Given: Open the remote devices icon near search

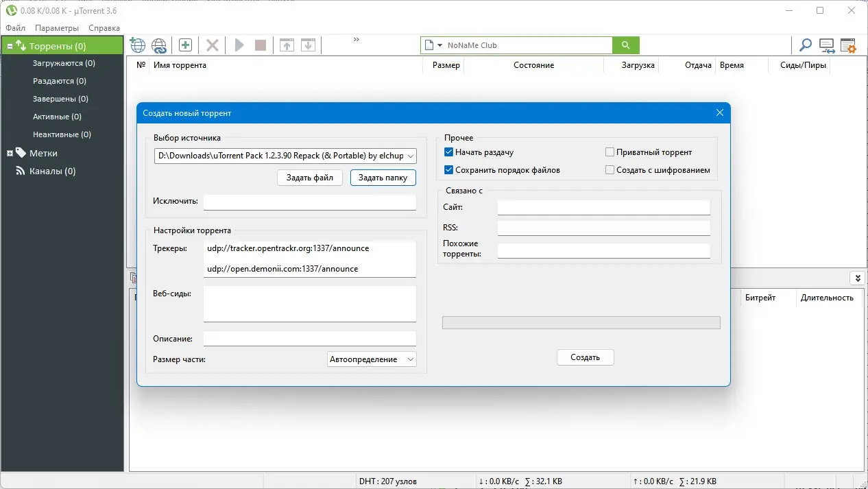Looking at the screenshot, I should 827,45.
